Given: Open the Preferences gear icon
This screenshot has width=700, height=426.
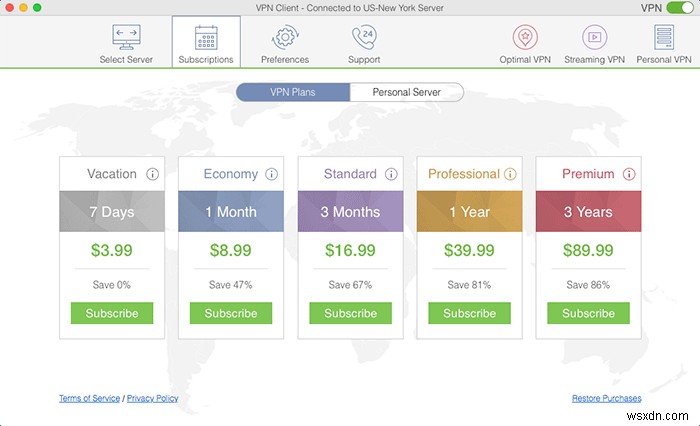Looking at the screenshot, I should pos(285,38).
